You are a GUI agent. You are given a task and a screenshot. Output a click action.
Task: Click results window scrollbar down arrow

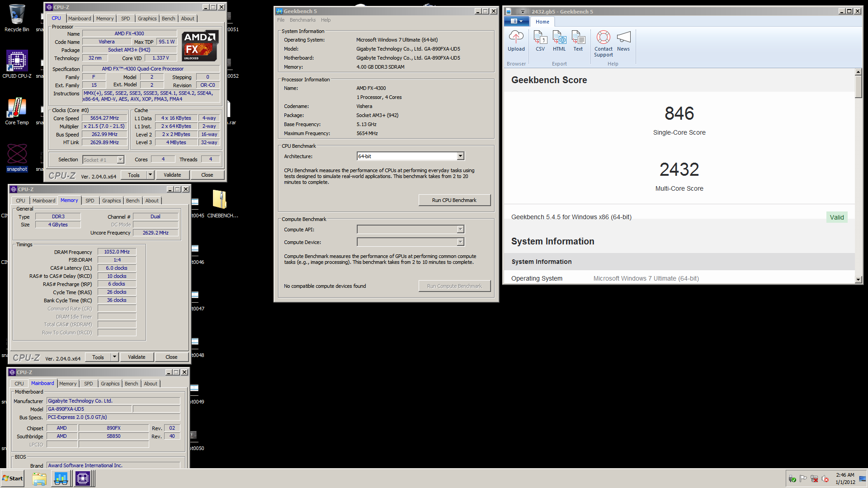(x=859, y=280)
